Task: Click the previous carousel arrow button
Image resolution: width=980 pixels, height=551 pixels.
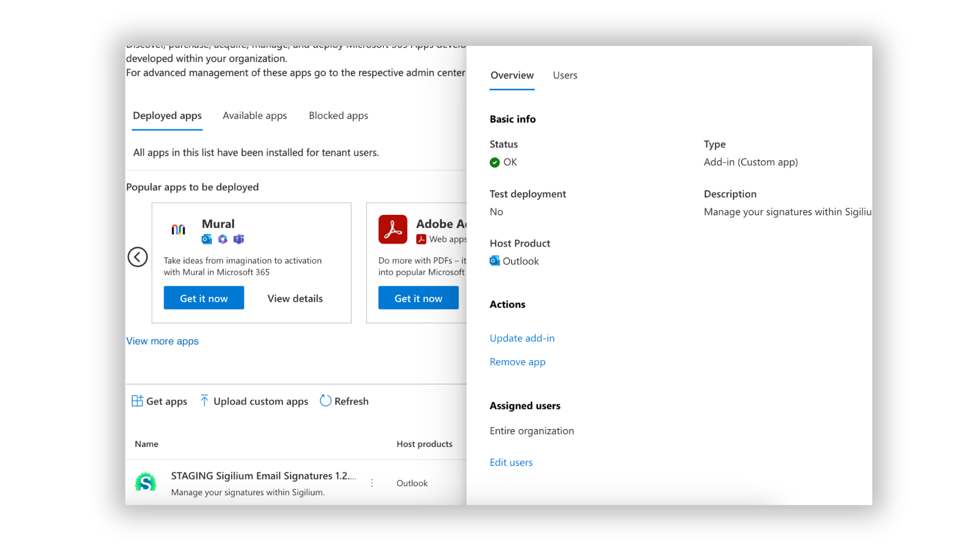Action: pos(137,257)
